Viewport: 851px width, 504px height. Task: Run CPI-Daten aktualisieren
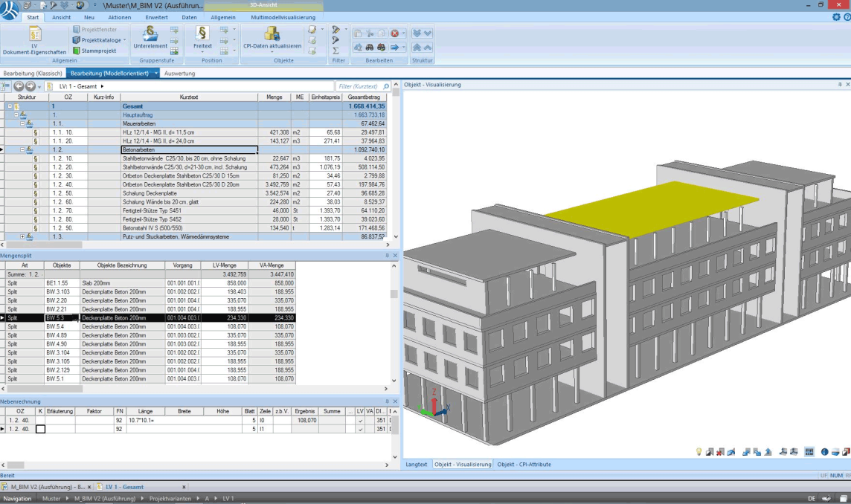click(272, 37)
